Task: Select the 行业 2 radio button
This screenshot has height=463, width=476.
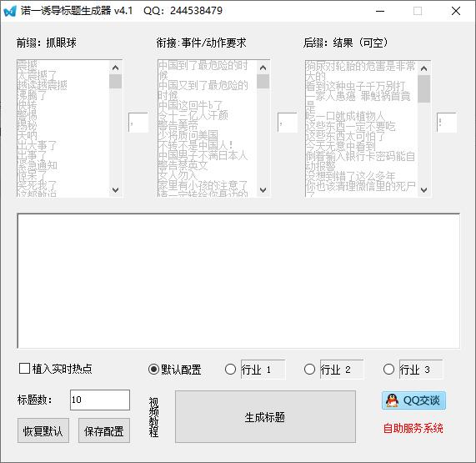Action: 309,370
